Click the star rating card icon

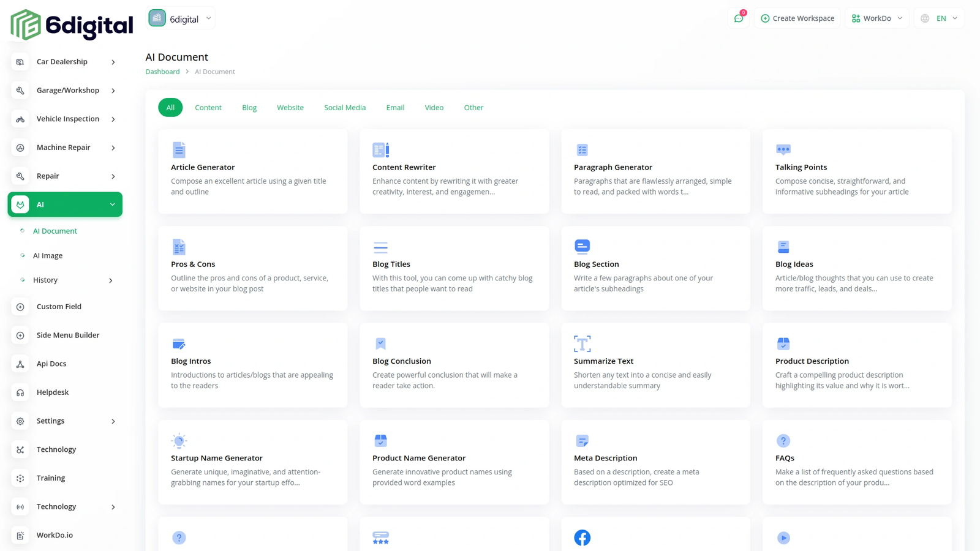[x=380, y=538]
